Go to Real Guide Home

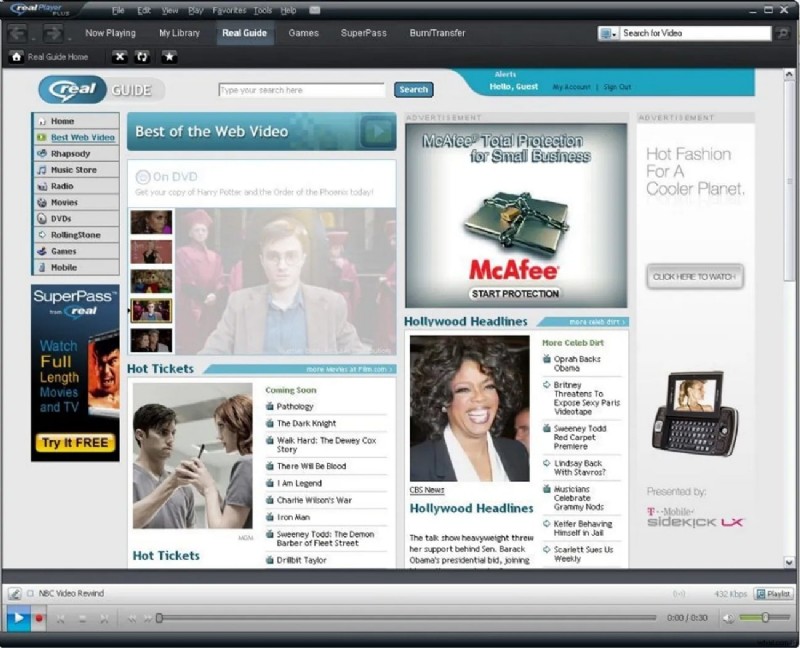pyautogui.click(x=50, y=57)
